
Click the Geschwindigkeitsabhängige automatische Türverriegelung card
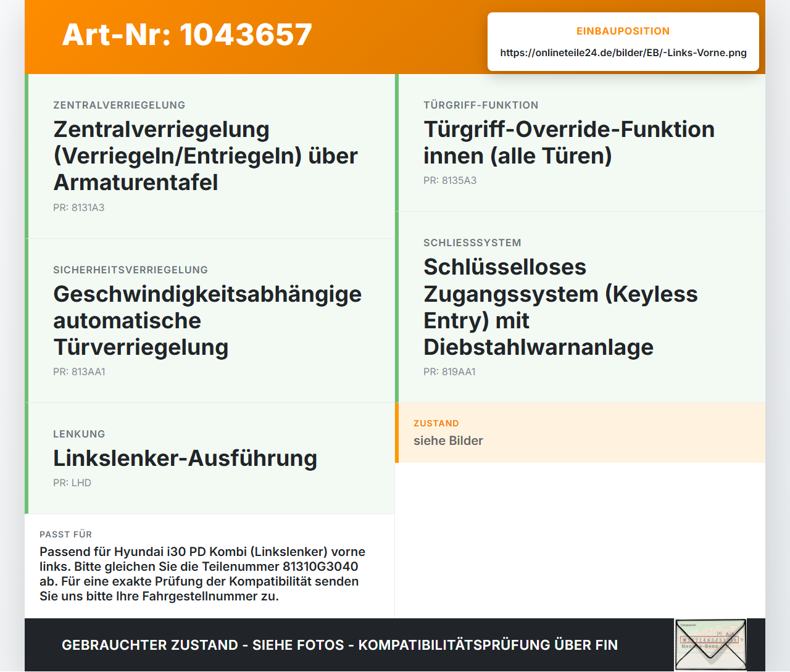coord(210,321)
